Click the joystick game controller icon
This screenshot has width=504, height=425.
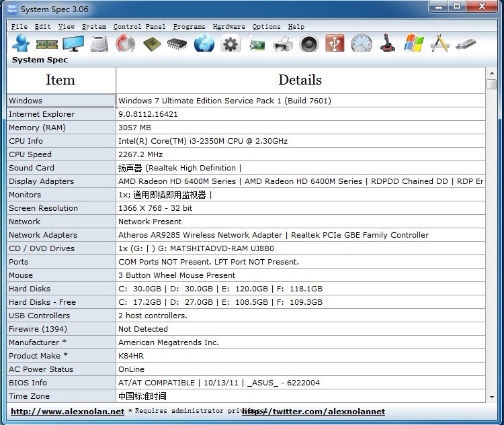click(387, 44)
